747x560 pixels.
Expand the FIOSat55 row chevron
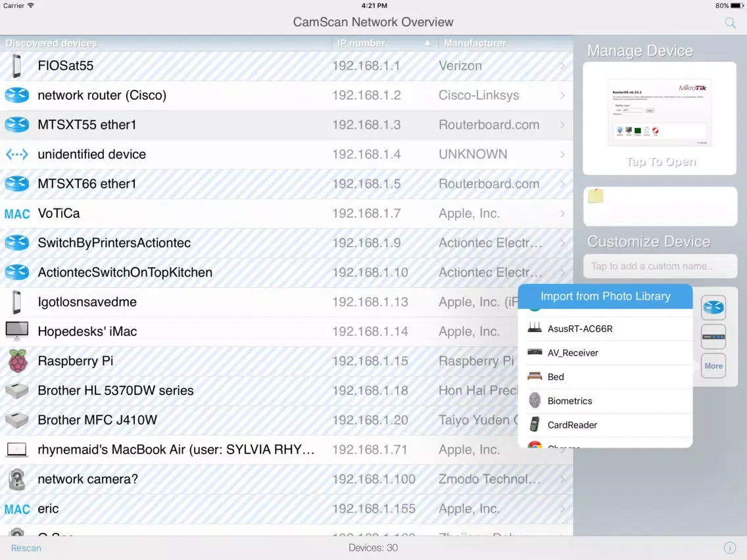563,66
